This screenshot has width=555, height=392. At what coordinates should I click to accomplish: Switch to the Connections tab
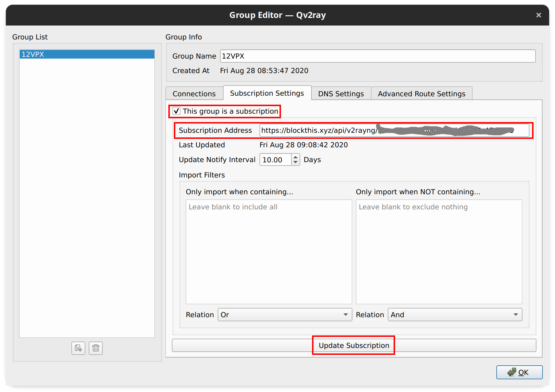(x=194, y=94)
